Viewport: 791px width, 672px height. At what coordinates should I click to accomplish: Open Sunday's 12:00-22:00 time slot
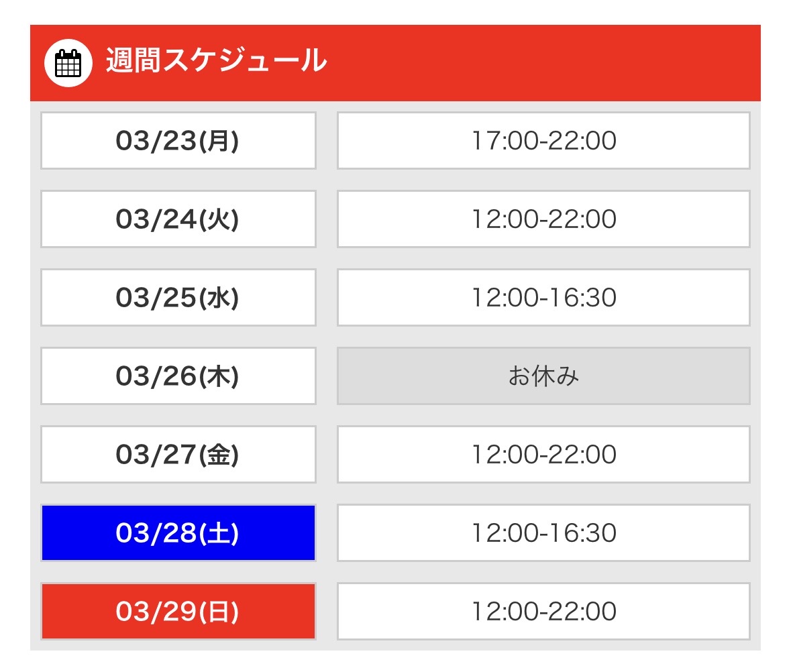point(543,612)
